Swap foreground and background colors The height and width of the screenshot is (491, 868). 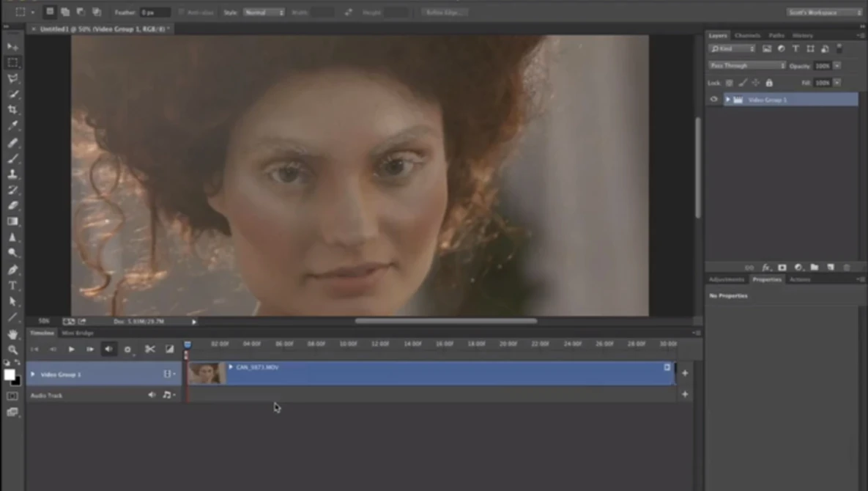18,363
